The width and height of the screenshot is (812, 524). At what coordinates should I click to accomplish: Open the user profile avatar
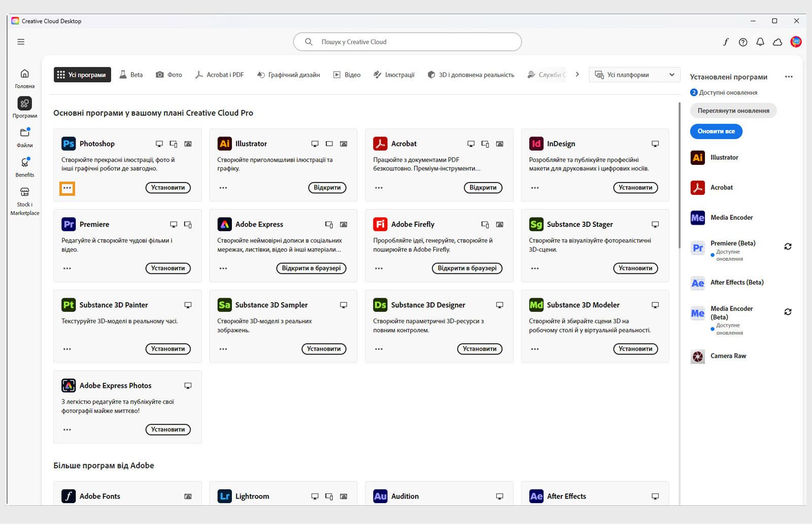point(796,42)
